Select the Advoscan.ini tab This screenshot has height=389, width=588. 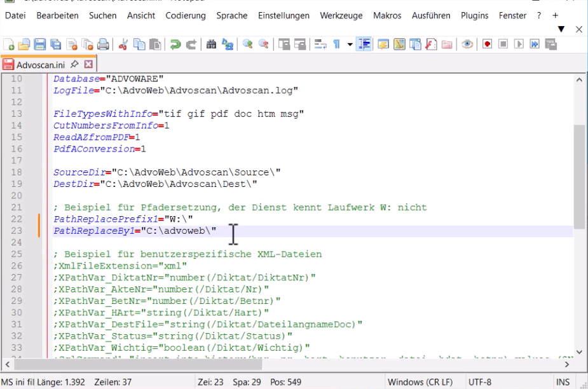[41, 65]
